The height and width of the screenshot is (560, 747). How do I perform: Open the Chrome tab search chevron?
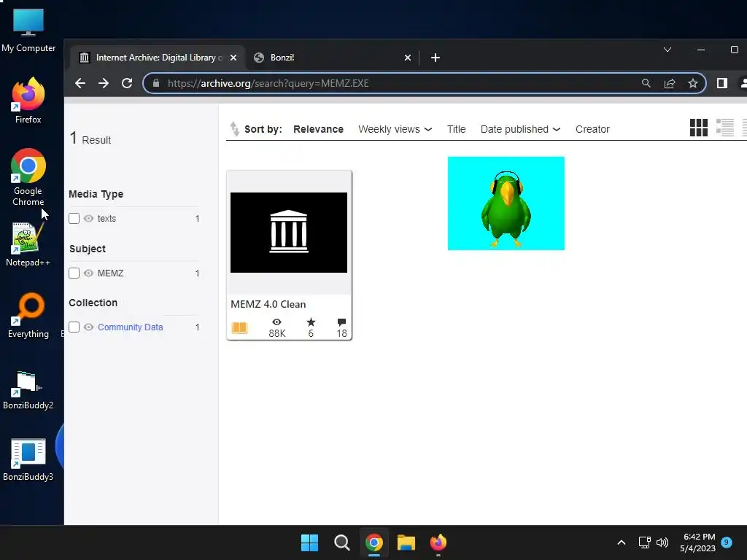[x=667, y=50]
